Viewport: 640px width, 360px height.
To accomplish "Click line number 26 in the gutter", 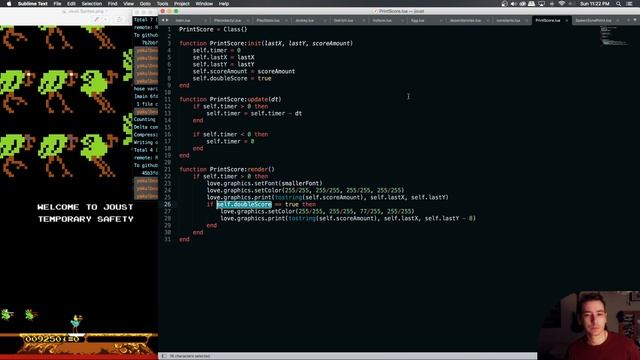I will click(167, 204).
